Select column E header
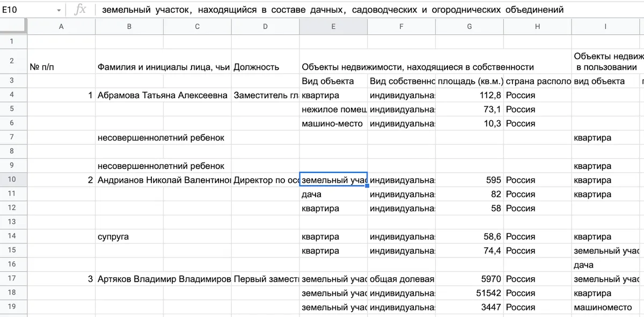Screen dimensions: 644x317 333,26
